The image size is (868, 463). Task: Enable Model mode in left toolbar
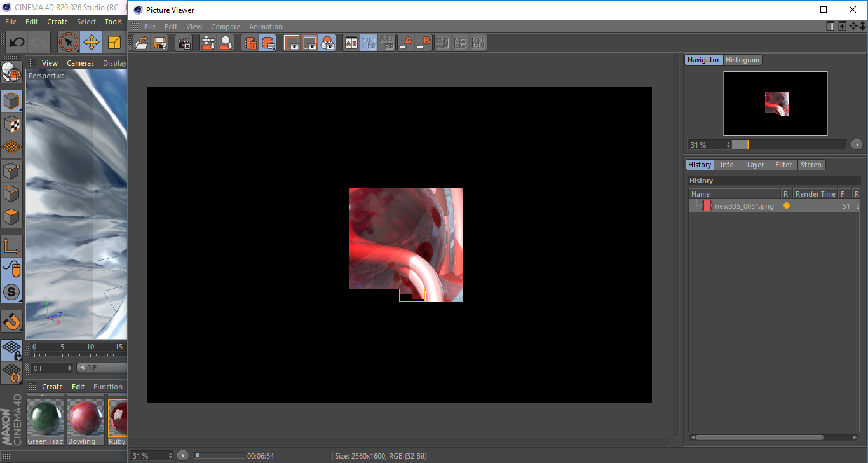(x=11, y=101)
